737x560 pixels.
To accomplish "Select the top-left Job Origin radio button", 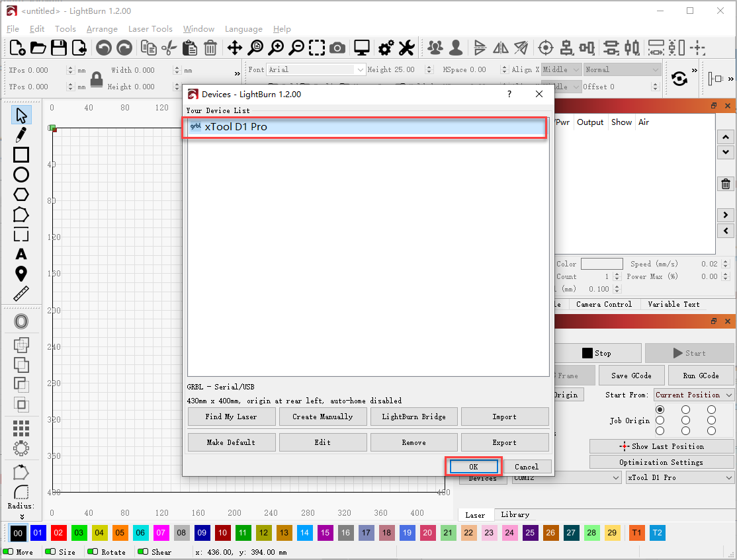I will [660, 410].
